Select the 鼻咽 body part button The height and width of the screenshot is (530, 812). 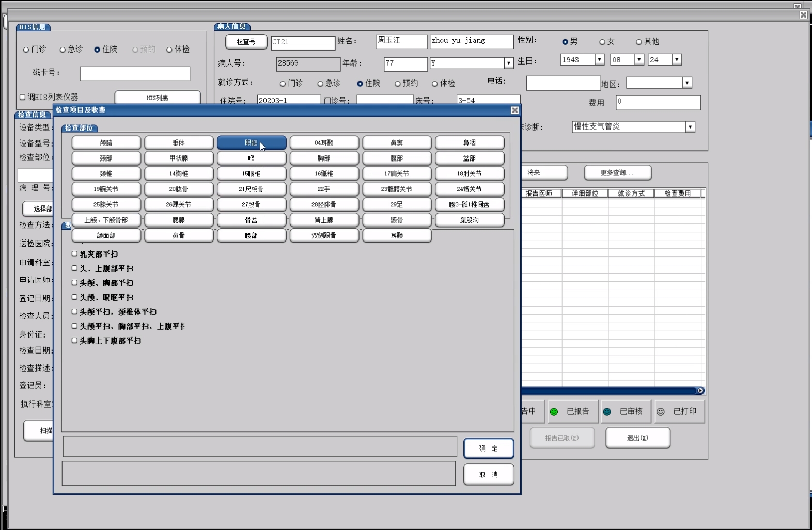pos(470,143)
